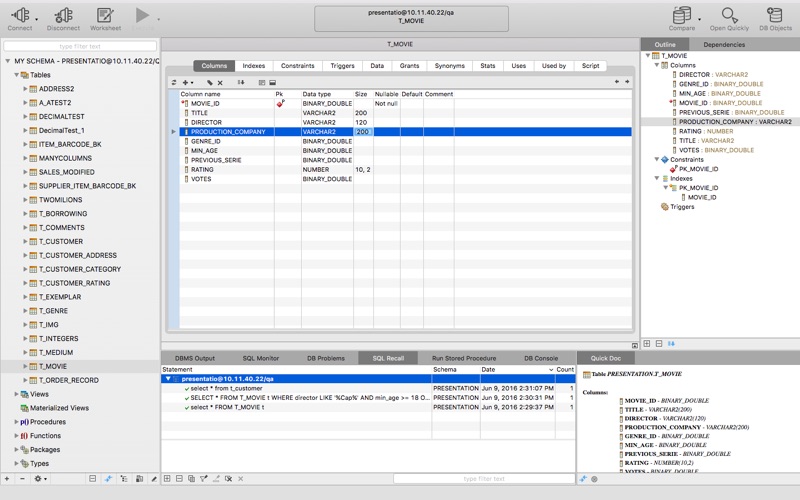Switch to the Dependencies tab
This screenshot has height=500, width=800.
pos(723,45)
